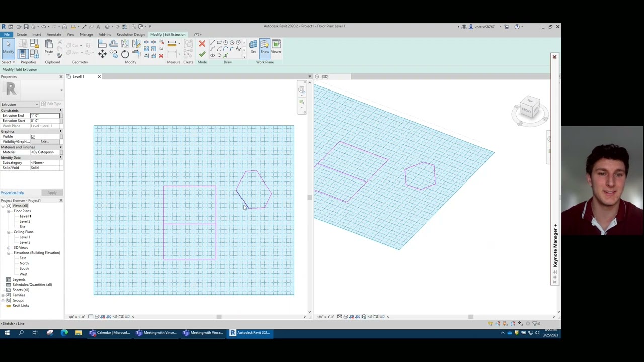Screen dimensions: 644x362
Task: Collapse the Floor Plans tree node
Action: 9,211
